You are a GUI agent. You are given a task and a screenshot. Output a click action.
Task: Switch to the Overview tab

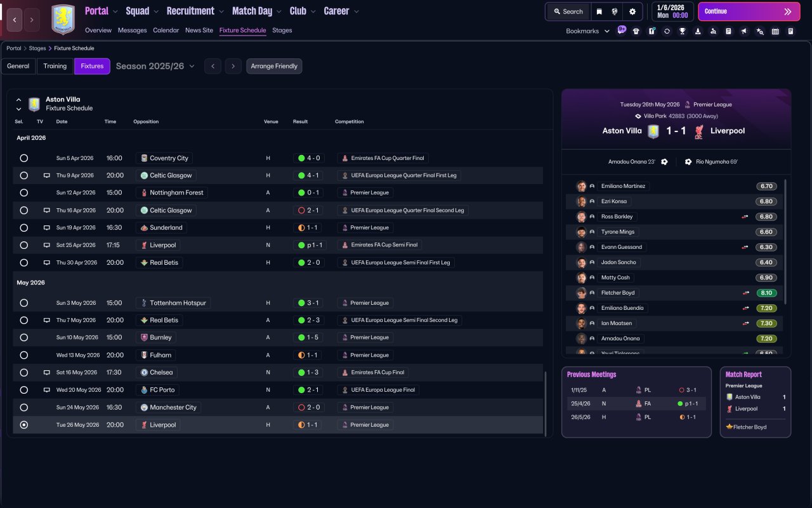click(x=98, y=30)
